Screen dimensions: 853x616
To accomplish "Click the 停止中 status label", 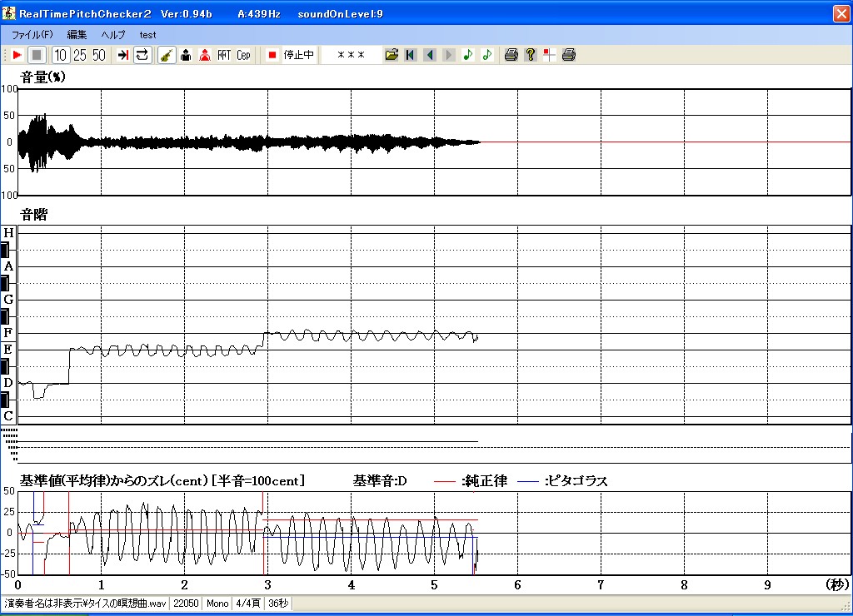I will 299,55.
